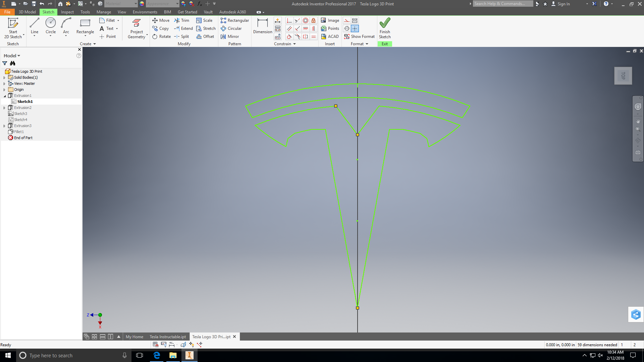Viewport: 644px width, 362px height.
Task: Click the ViewCube TOP face
Action: (x=623, y=76)
